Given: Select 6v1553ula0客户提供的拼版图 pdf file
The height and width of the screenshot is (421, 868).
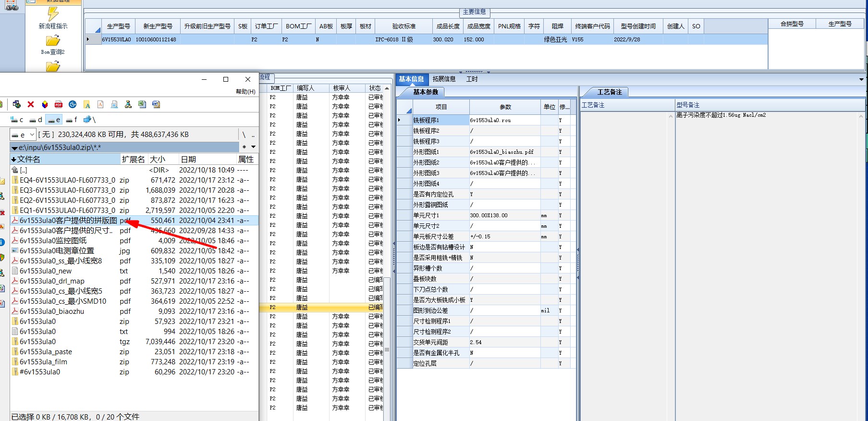Looking at the screenshot, I should [69, 221].
